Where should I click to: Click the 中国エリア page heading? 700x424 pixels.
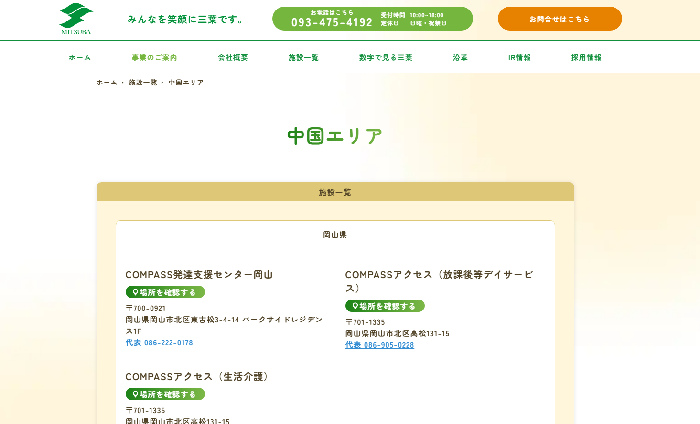[x=335, y=136]
